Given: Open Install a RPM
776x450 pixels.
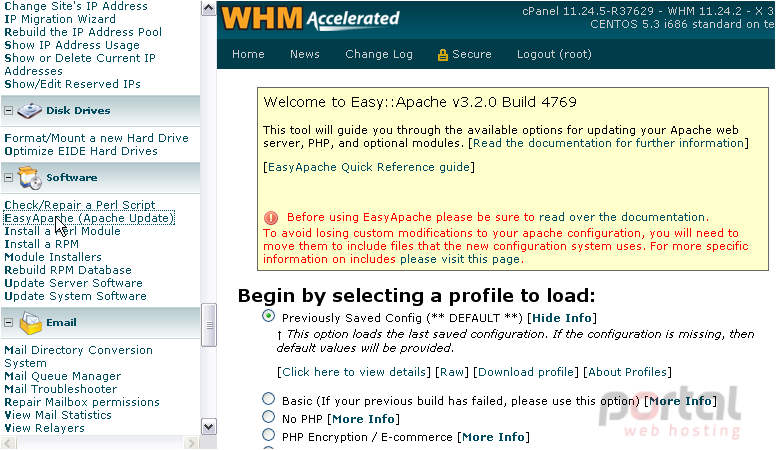Looking at the screenshot, I should (42, 244).
